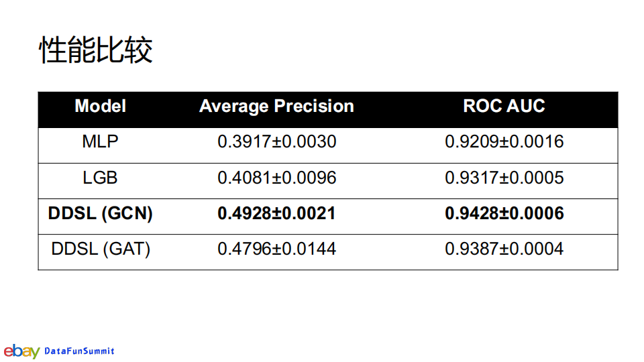Click the 0.4081±0.0096 precision value

click(276, 178)
